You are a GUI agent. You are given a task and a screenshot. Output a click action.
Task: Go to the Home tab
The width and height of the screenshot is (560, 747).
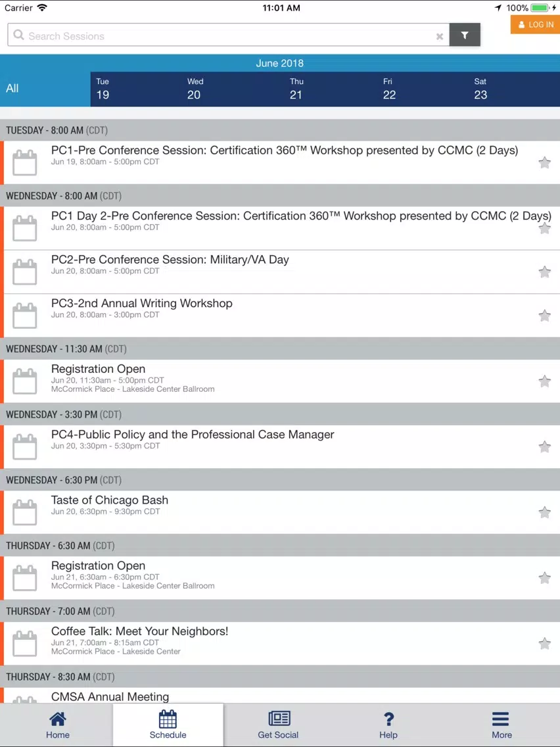[58, 725]
